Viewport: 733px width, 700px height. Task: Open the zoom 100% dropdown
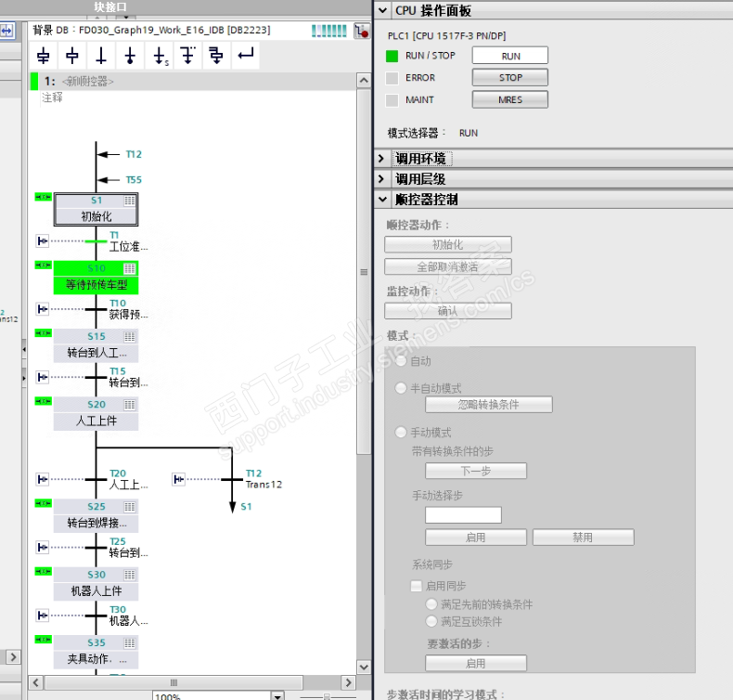point(277,696)
